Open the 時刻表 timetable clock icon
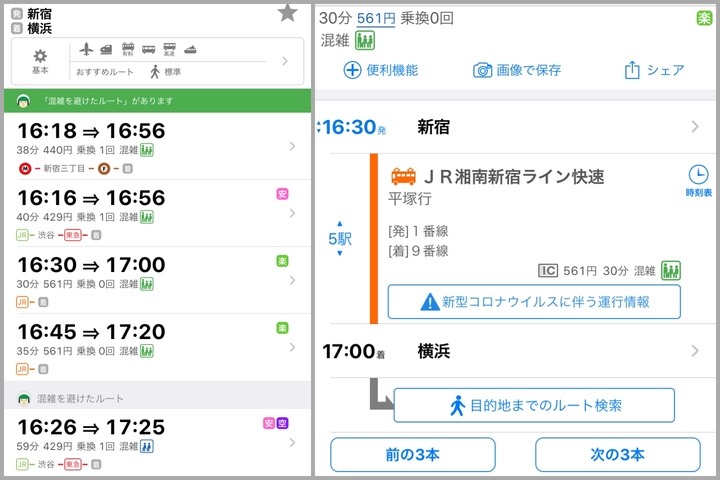The image size is (720, 480). click(698, 179)
